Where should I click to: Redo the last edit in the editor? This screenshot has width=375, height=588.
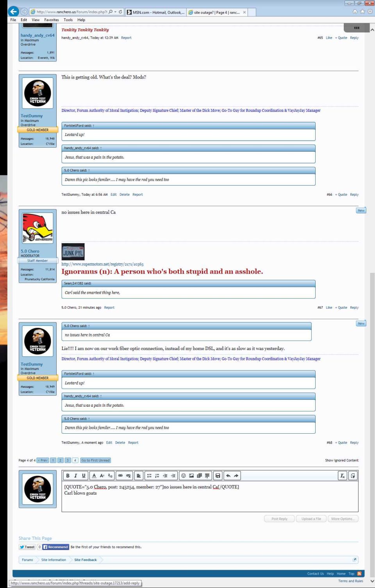[x=236, y=475]
